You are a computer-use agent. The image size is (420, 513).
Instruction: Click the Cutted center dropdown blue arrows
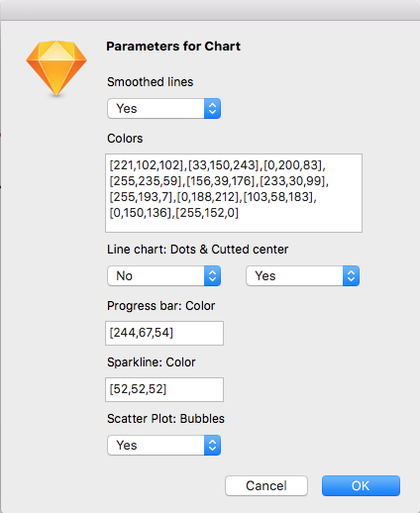pos(351,275)
